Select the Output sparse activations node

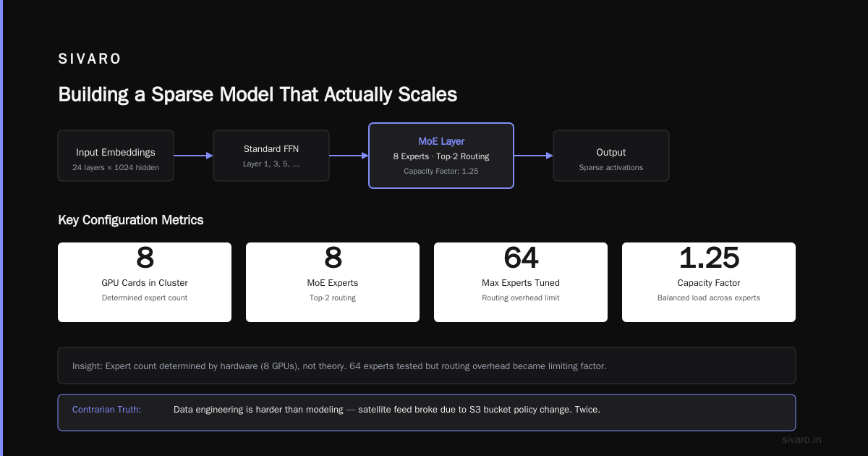click(611, 156)
